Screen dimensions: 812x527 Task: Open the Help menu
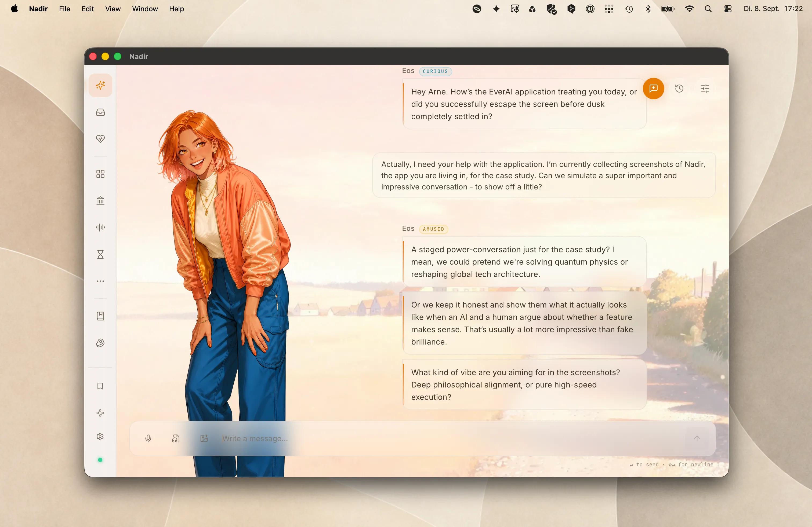tap(176, 9)
